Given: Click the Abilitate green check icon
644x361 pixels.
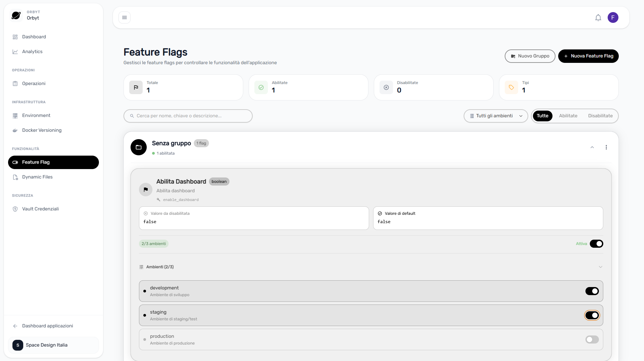Looking at the screenshot, I should [x=261, y=87].
